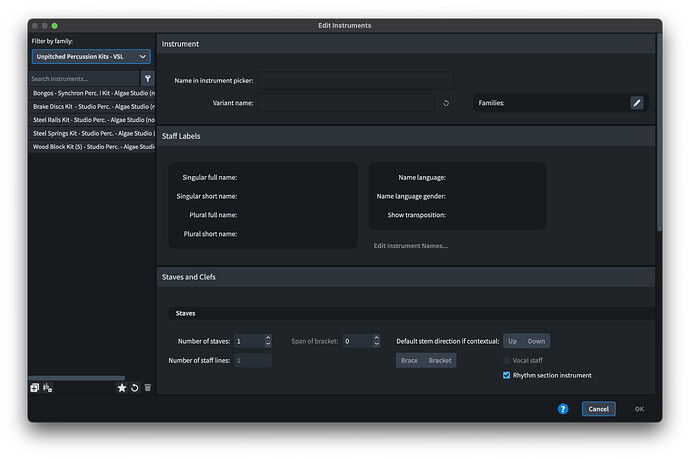Click the Variant name input field
Viewport: 690px width, 458px height.
point(346,103)
